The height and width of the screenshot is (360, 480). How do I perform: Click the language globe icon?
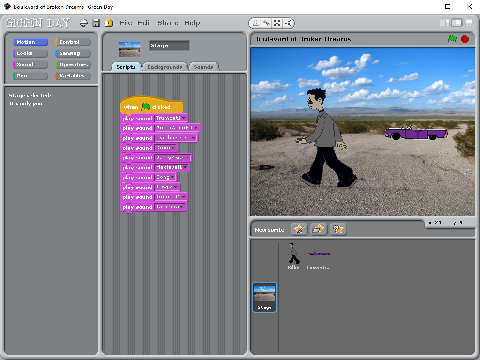pos(83,23)
